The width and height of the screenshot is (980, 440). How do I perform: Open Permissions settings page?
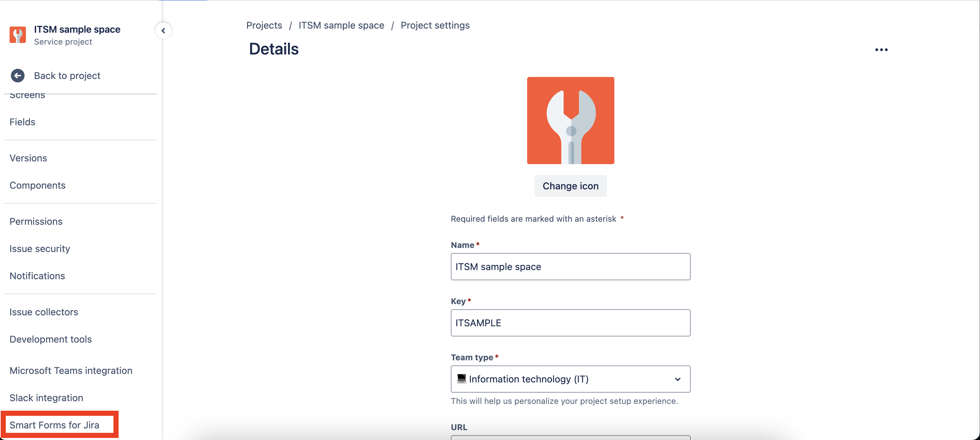pyautogui.click(x=36, y=221)
